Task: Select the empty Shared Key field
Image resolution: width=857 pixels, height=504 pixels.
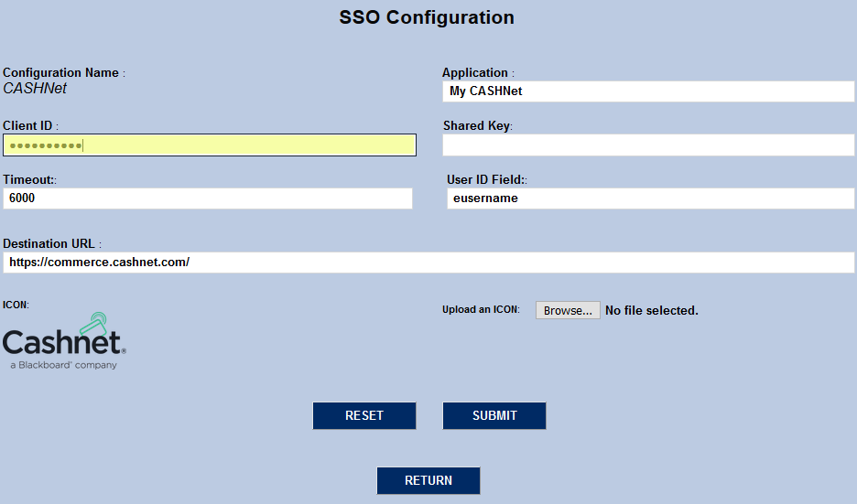Action: (647, 145)
